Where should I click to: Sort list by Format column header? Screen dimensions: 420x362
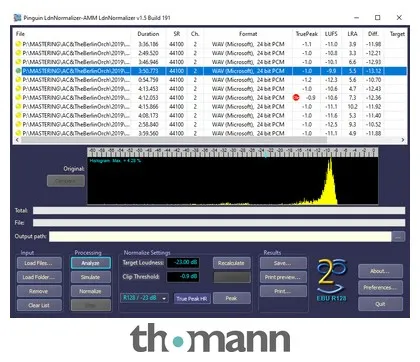[x=248, y=34]
